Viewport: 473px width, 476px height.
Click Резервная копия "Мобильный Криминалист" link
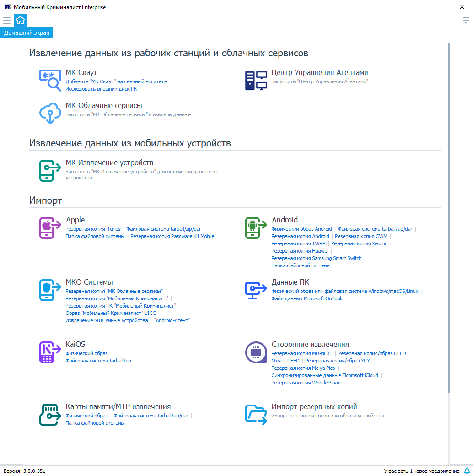(117, 298)
